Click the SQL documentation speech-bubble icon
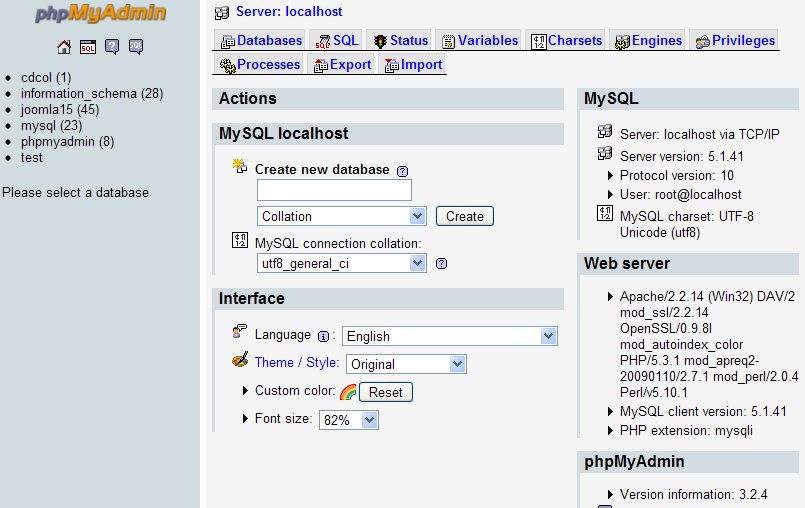 136,46
